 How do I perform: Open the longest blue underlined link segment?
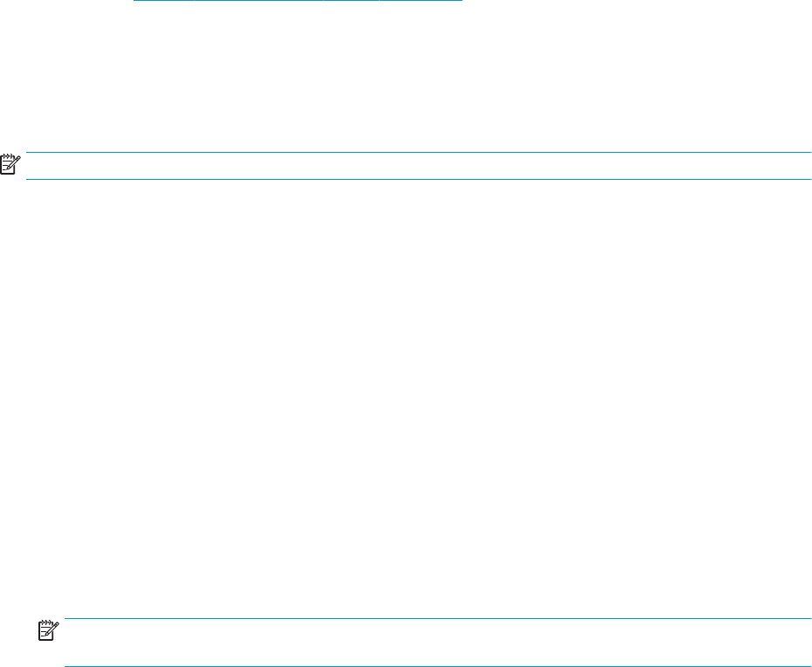[x=259, y=1]
